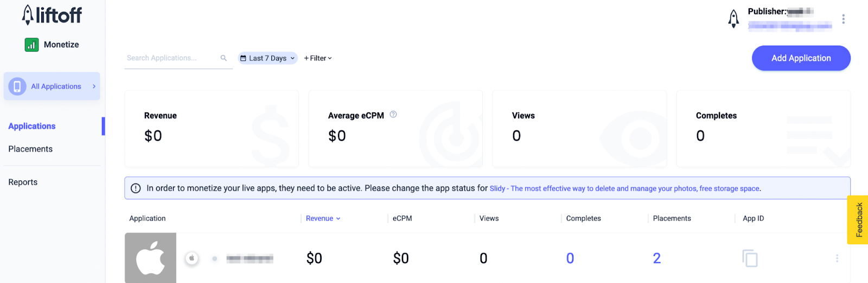This screenshot has width=868, height=283.
Task: Sort by the Revenue column header
Action: 323,218
